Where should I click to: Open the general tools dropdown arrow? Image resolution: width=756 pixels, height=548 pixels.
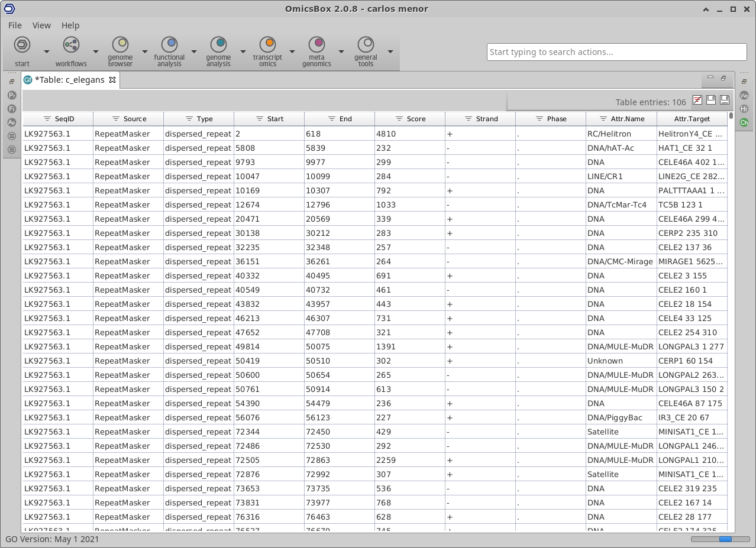[390, 52]
